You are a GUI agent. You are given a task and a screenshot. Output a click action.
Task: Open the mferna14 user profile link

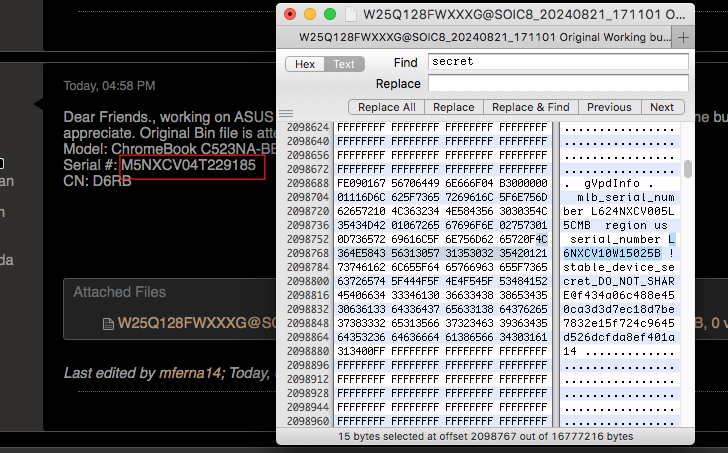tap(190, 373)
